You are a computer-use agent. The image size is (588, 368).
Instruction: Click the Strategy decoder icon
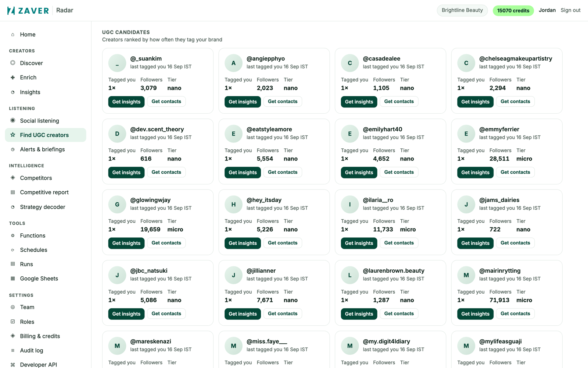pyautogui.click(x=13, y=207)
